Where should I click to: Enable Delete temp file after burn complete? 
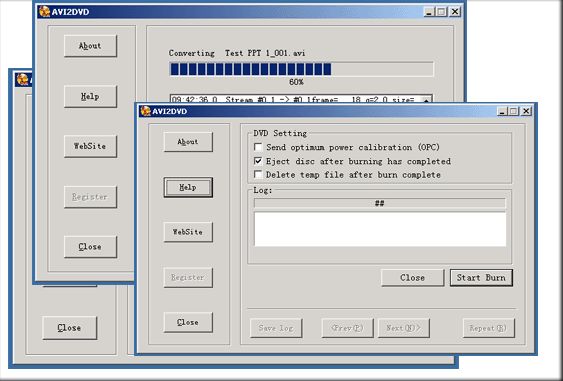point(258,175)
